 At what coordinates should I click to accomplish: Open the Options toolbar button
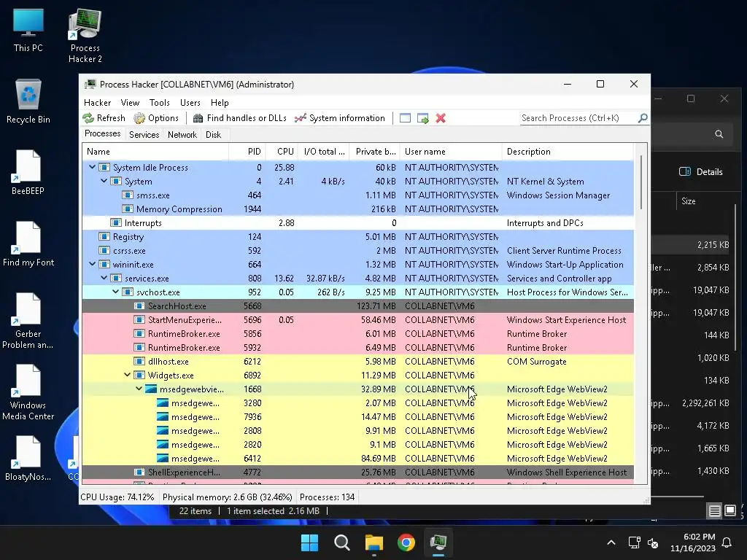pos(156,118)
